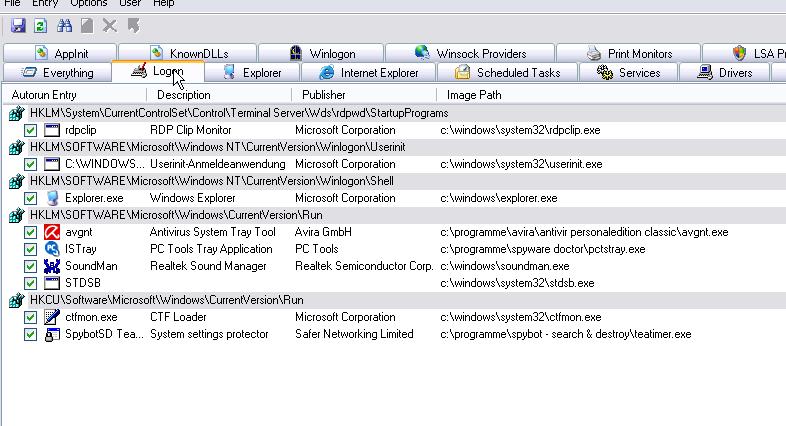Viewport: 786px width, 426px height.
Task: Select 'Safer Networking Limited' publisher text
Action: pyautogui.click(x=354, y=334)
